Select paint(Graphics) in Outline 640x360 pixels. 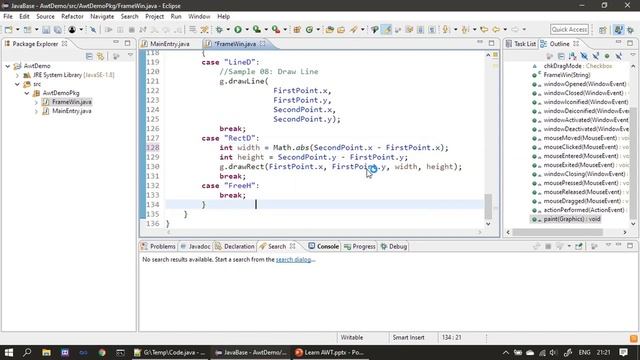pos(572,219)
